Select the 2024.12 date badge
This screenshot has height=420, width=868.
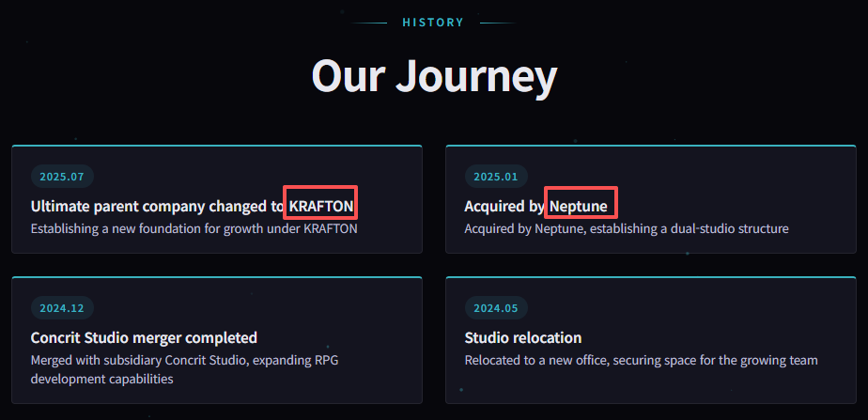[62, 308]
